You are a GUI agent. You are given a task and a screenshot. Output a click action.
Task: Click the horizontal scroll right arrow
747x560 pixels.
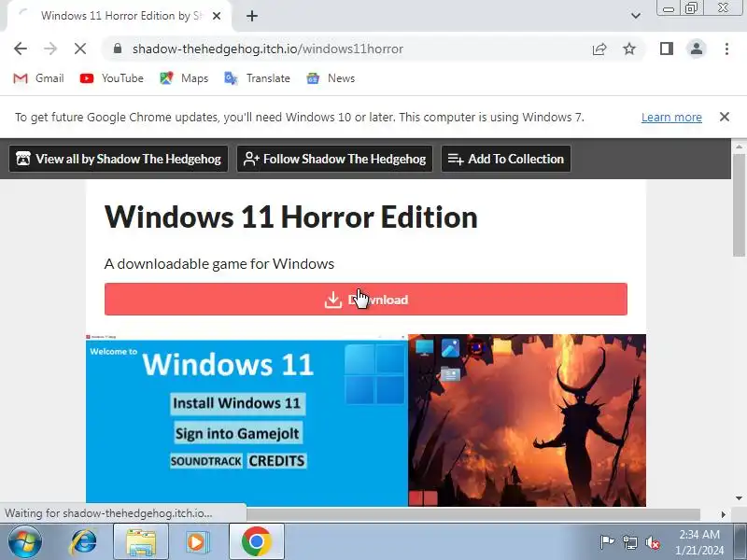click(x=723, y=514)
